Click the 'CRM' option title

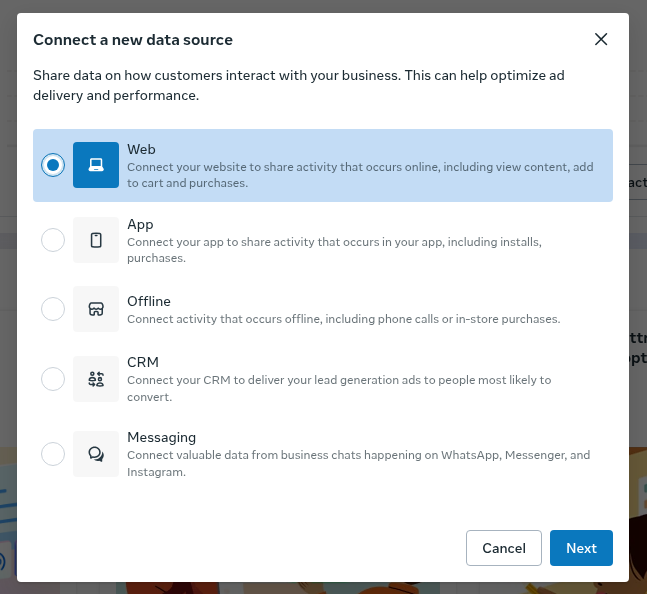tap(143, 362)
